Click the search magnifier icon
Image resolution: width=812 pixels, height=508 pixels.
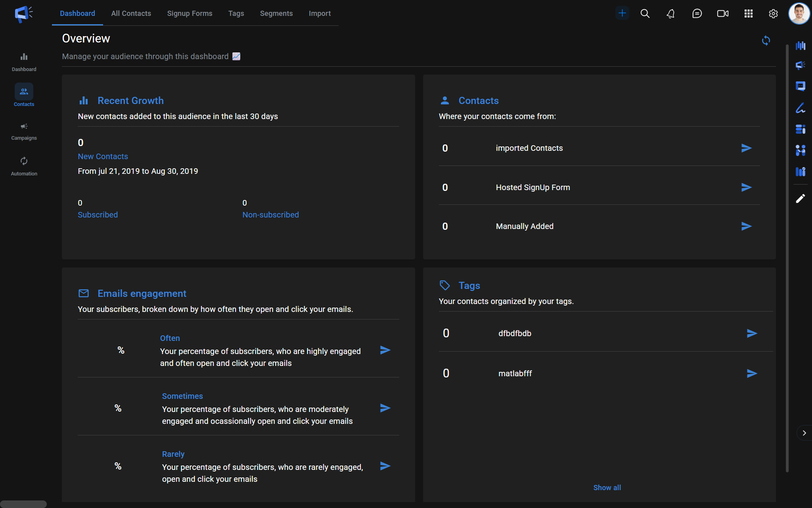pos(645,13)
